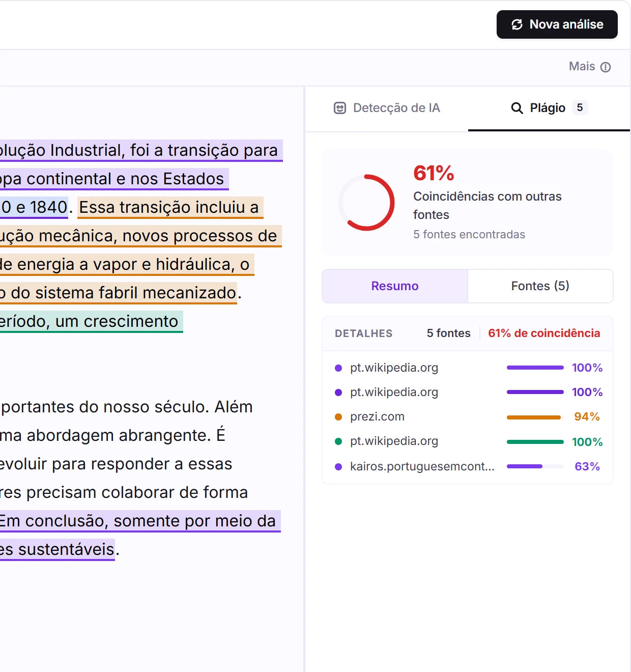631x672 pixels.
Task: Click the Coincidências com outras fontes text
Action: 487,206
